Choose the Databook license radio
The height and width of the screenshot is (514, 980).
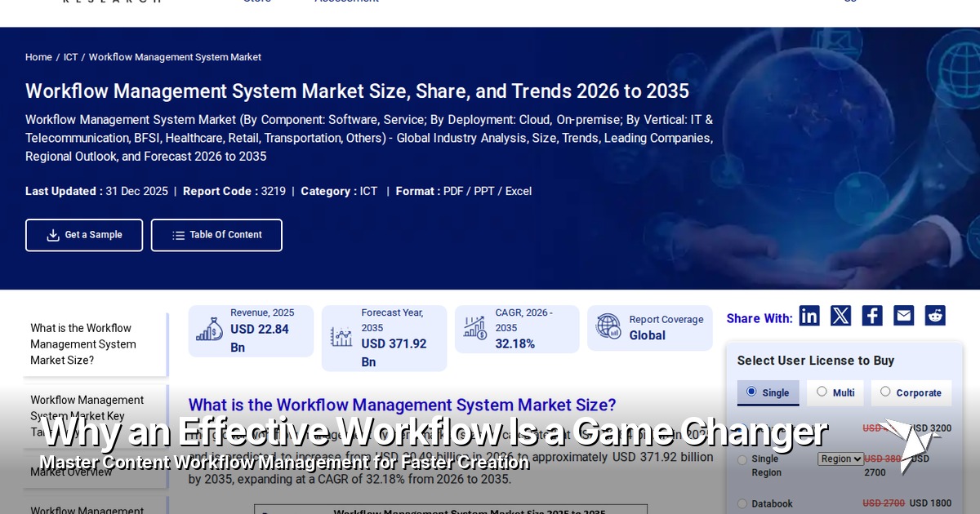tap(742, 503)
